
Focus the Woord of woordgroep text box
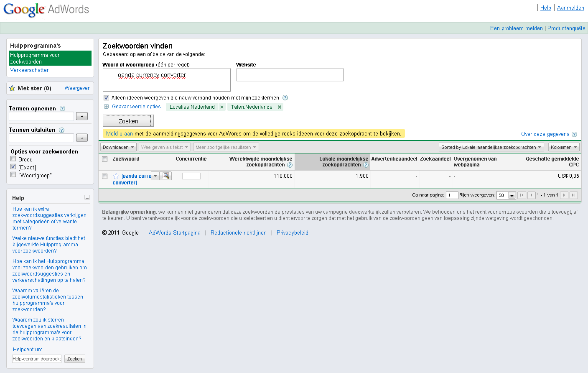[x=167, y=80]
